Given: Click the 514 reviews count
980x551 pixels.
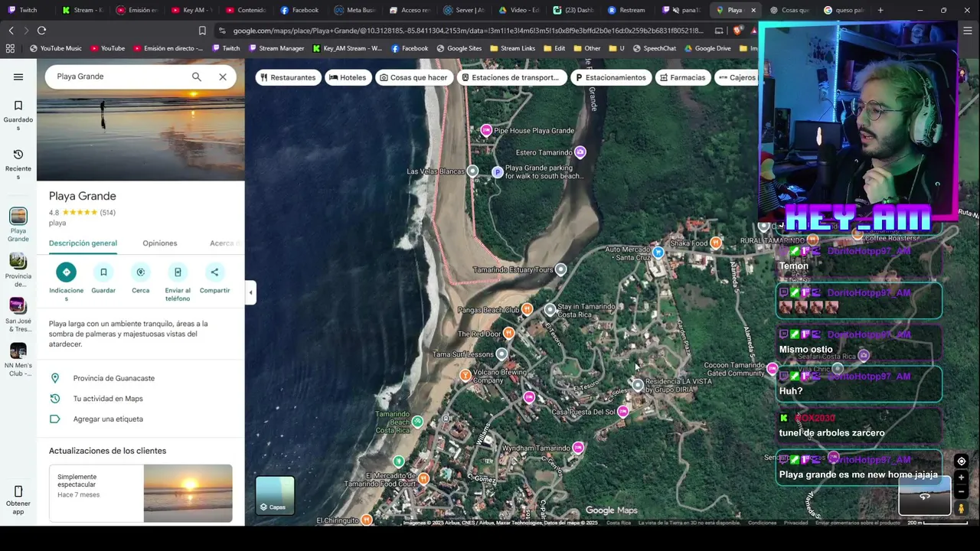Looking at the screenshot, I should [x=107, y=213].
